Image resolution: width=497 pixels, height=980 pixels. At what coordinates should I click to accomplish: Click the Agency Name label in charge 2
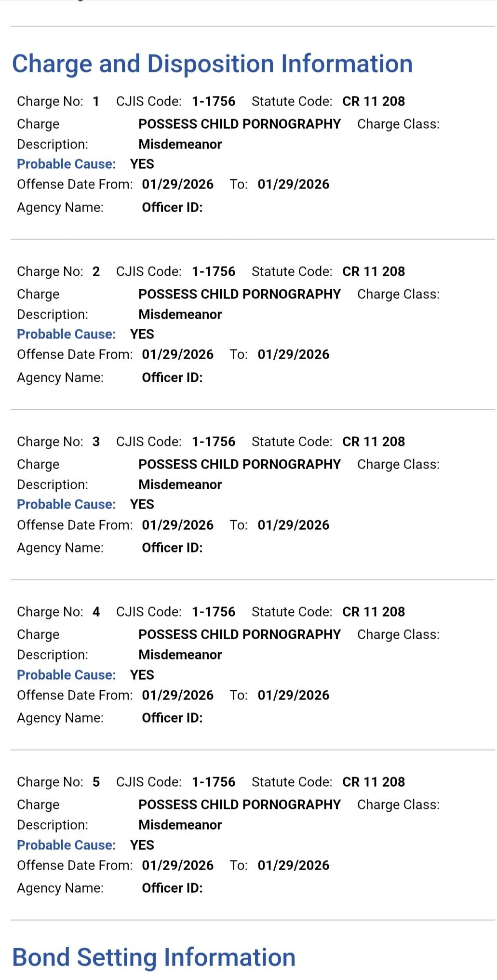coord(60,378)
